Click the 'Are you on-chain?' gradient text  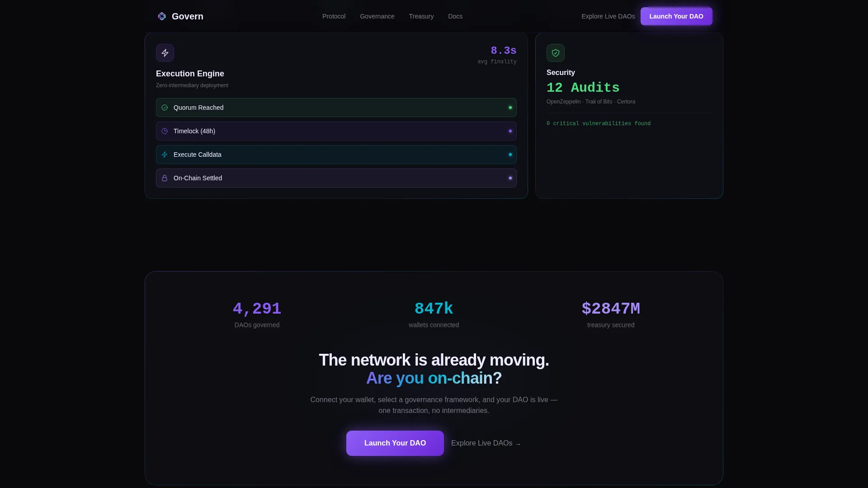[434, 378]
